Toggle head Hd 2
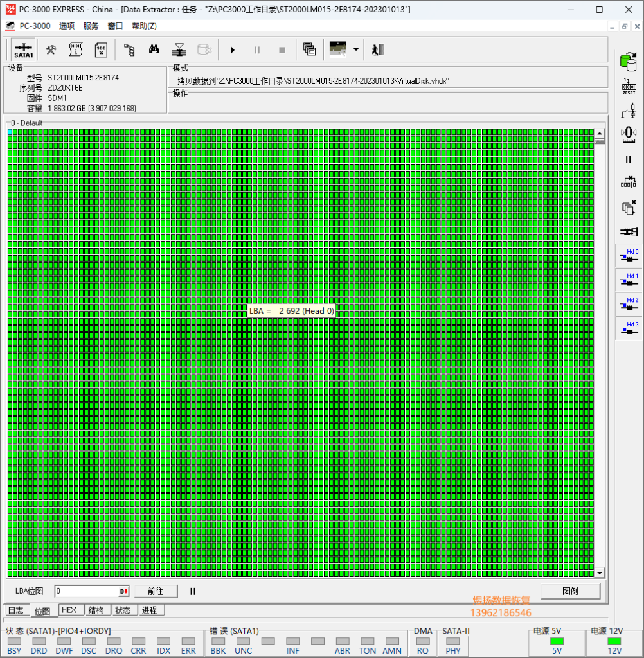Viewport: 644px width, 658px height. 629,304
